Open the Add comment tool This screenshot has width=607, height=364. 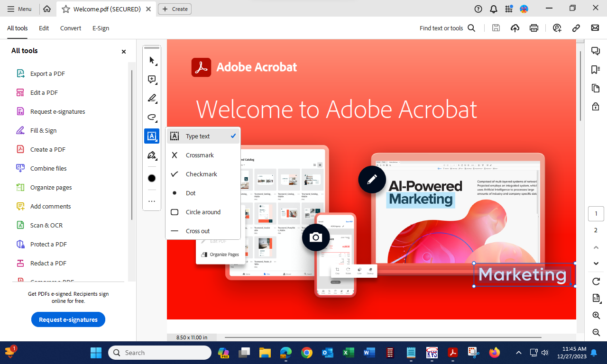click(152, 79)
